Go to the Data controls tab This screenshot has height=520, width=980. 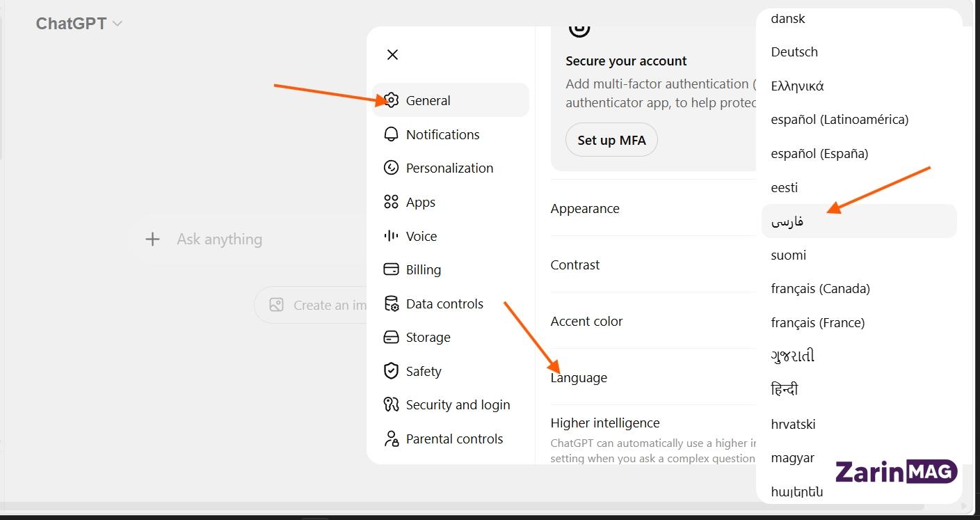coord(451,304)
